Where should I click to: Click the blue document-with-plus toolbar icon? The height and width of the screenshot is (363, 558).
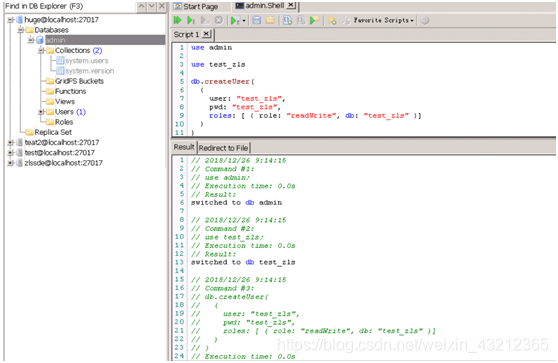[x=288, y=20]
